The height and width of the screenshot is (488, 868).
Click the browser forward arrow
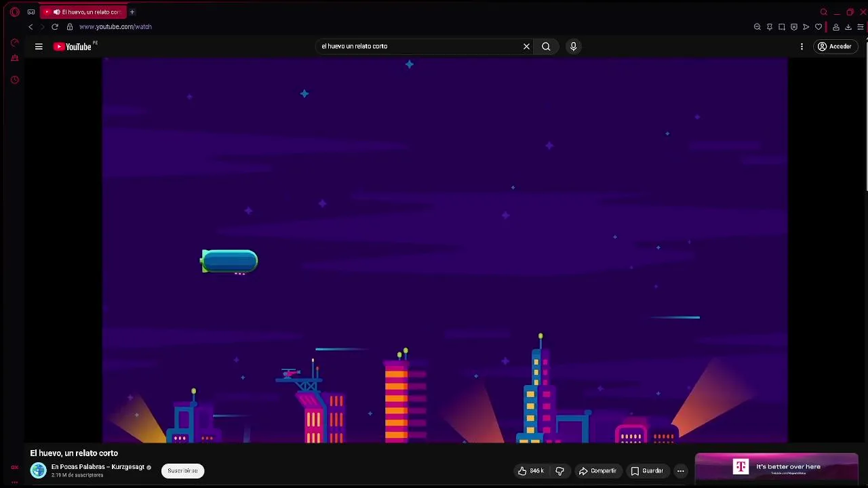point(42,26)
